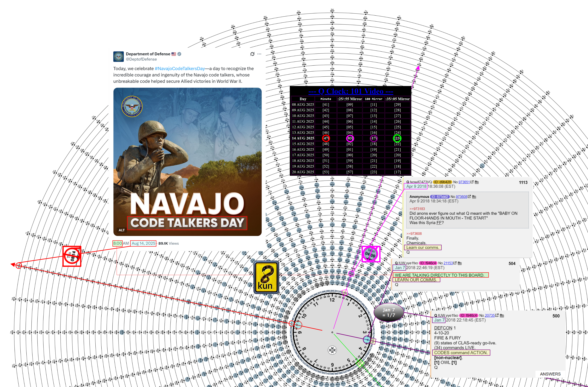Click the tweet's 8:00 AM timestamp

[121, 243]
